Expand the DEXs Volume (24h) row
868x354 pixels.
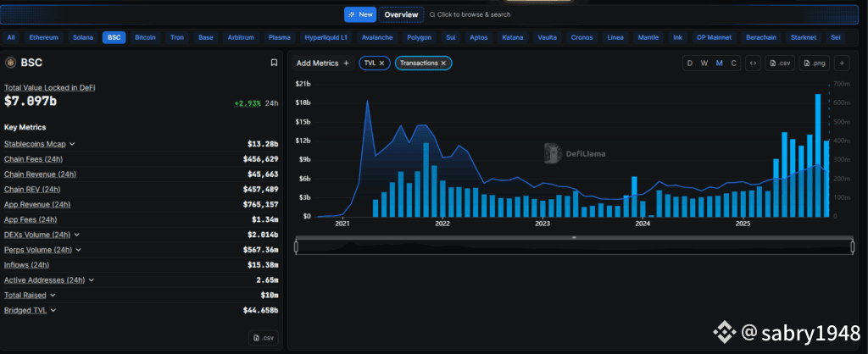pyautogui.click(x=77, y=235)
